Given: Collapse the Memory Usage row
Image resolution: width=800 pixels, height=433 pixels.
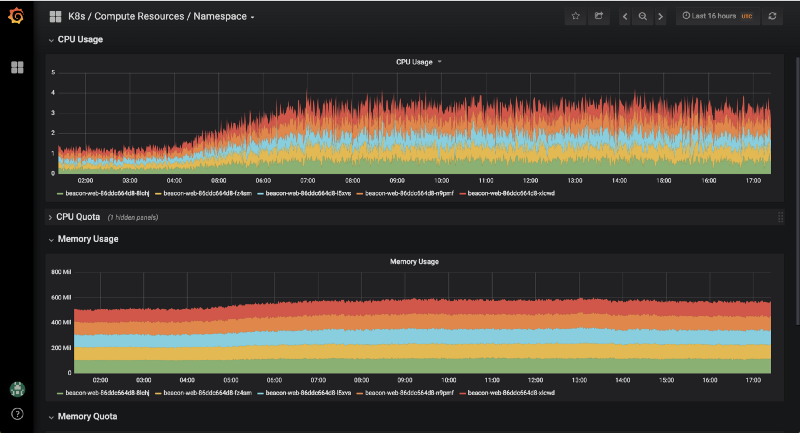Looking at the screenshot, I should coord(87,239).
